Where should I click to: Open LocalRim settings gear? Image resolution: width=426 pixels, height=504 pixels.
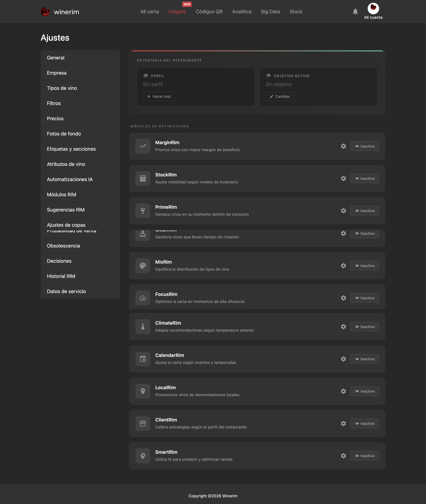pyautogui.click(x=343, y=391)
